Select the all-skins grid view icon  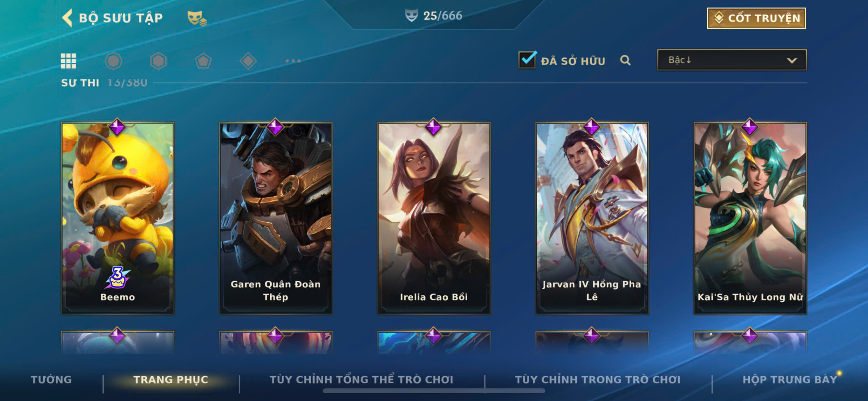point(68,61)
